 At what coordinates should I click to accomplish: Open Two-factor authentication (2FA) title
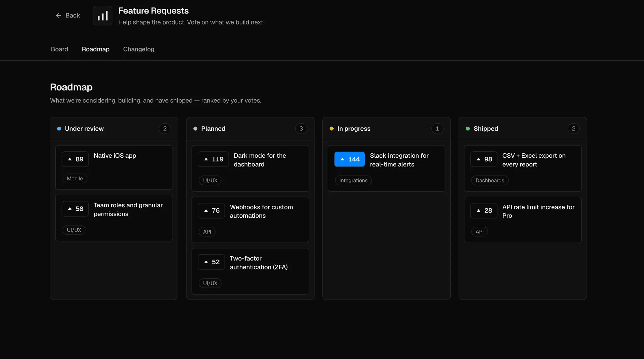tap(259, 263)
